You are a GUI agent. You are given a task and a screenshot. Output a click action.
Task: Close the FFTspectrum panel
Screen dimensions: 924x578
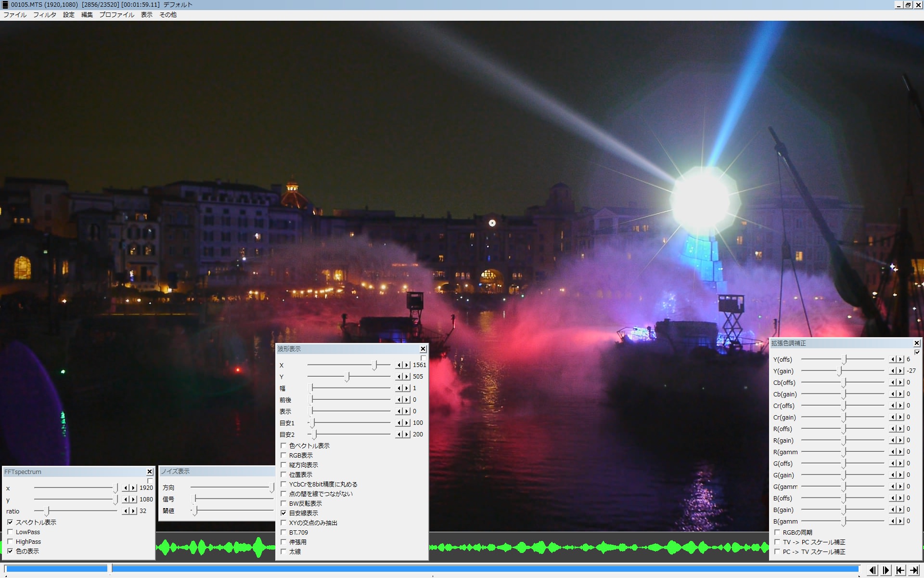click(x=150, y=472)
